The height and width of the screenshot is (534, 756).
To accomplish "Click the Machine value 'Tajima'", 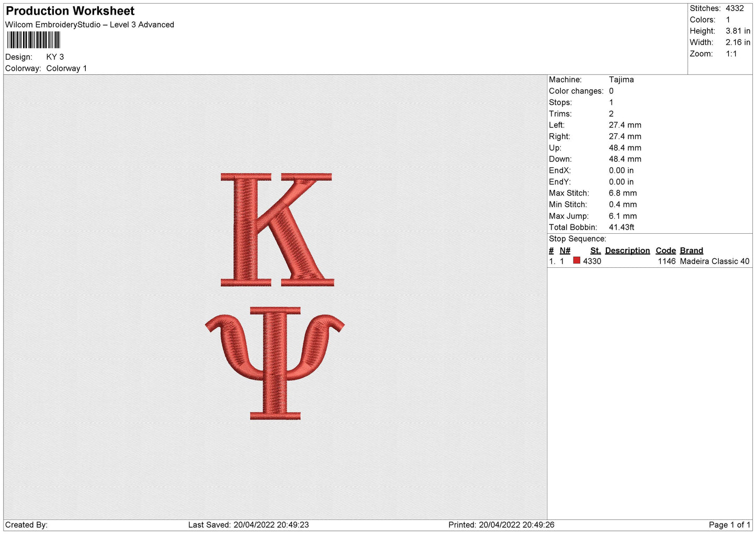I will tap(621, 79).
